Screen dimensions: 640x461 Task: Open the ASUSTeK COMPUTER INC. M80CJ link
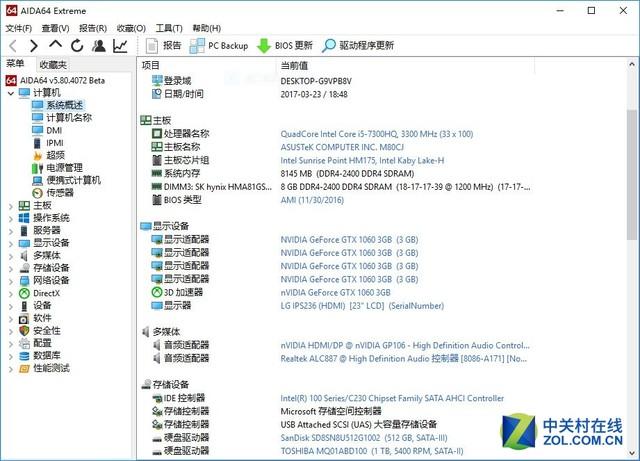[x=342, y=147]
